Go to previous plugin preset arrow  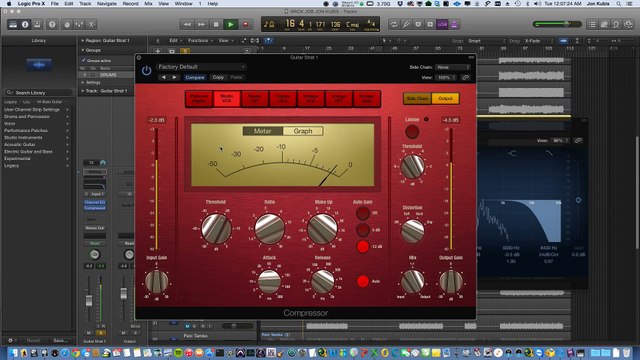[164, 77]
